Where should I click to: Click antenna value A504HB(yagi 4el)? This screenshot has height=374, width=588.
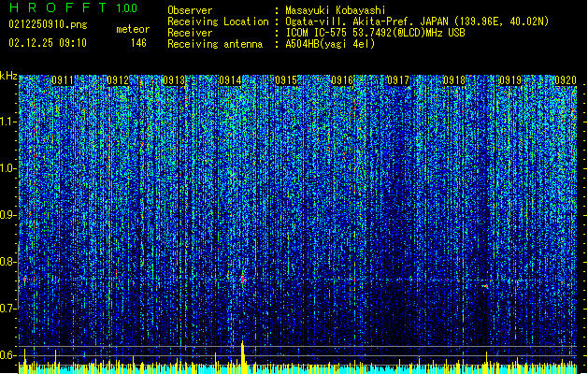[330, 44]
